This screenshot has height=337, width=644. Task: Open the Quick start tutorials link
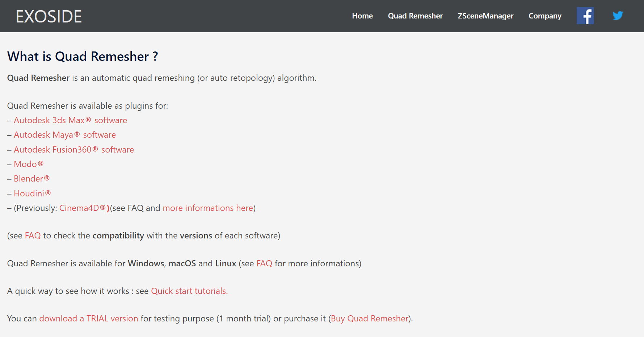point(189,291)
